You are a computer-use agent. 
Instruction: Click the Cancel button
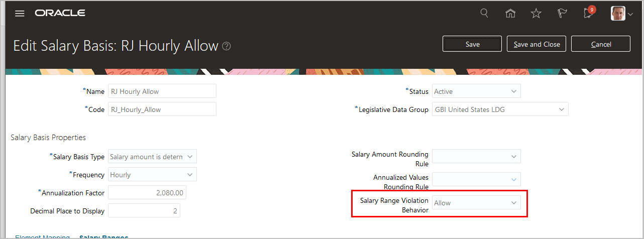click(601, 44)
